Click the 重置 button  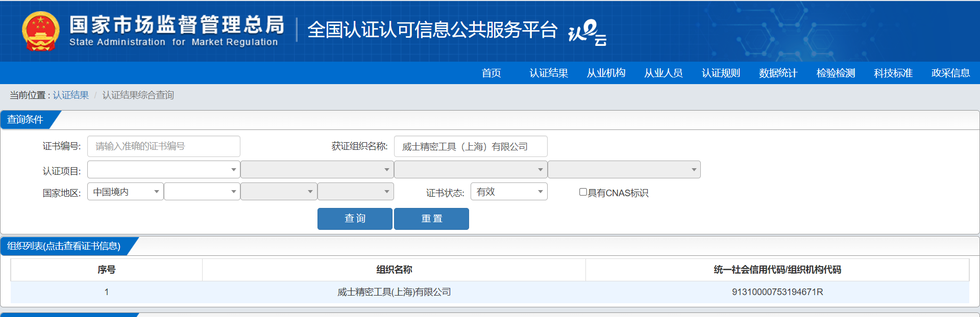[x=431, y=219]
